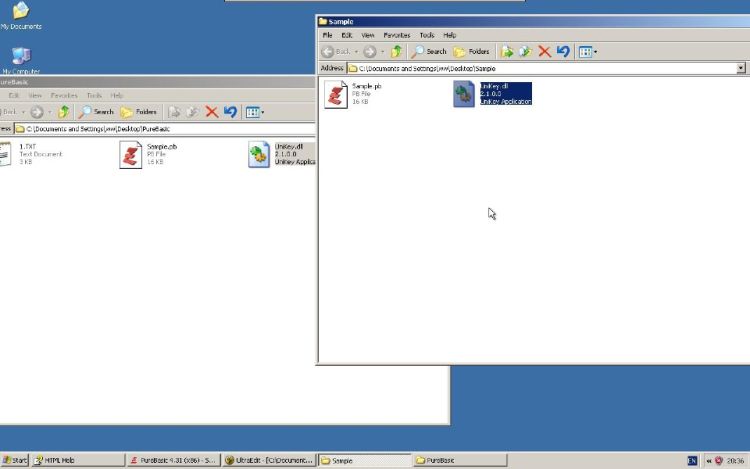This screenshot has width=750, height=469.
Task: Click Copy To icon in Sample toolbar
Action: point(525,52)
